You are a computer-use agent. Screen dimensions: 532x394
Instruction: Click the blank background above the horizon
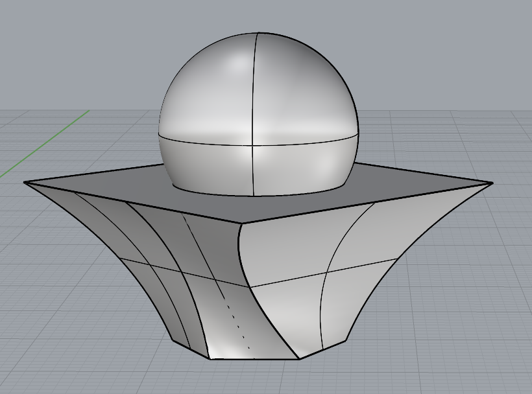coord(422,52)
